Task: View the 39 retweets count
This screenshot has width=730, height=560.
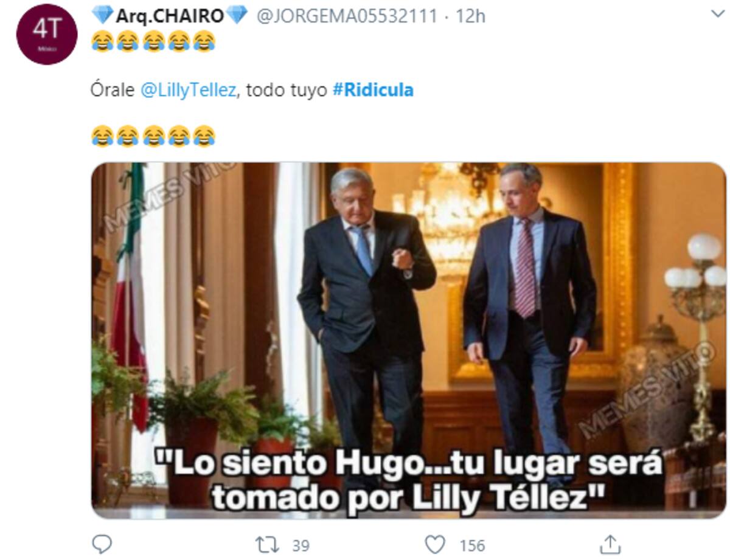Action: 301,545
